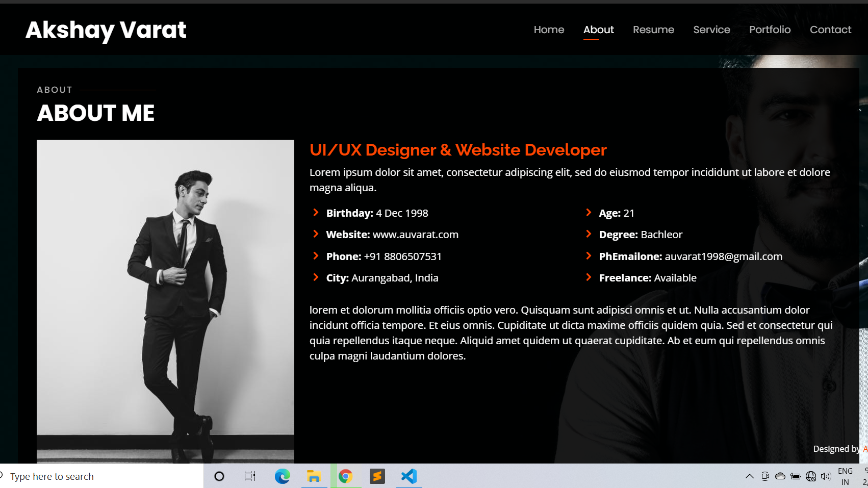Open the Resume section in navbar
This screenshot has height=488, width=868.
653,30
